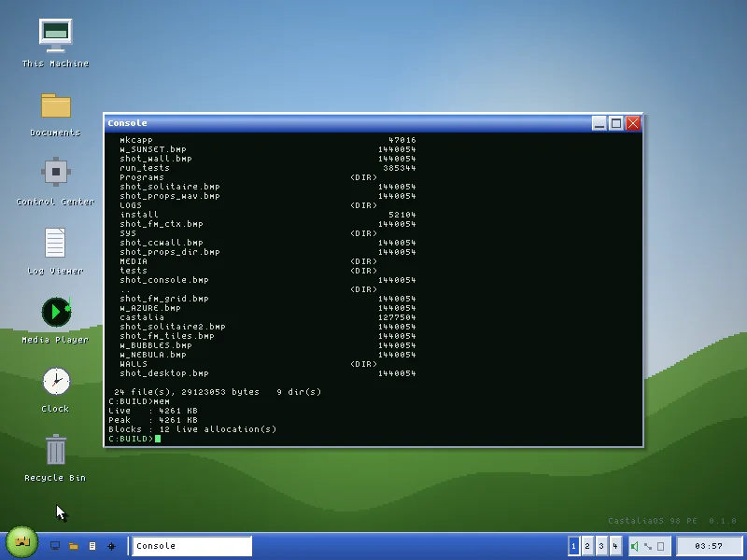Click the green start button on taskbar
The width and height of the screenshot is (747, 560).
(x=21, y=542)
